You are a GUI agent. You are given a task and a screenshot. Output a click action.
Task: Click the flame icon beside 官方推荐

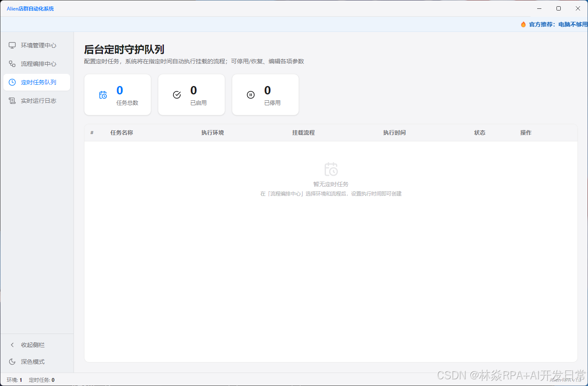coord(523,24)
